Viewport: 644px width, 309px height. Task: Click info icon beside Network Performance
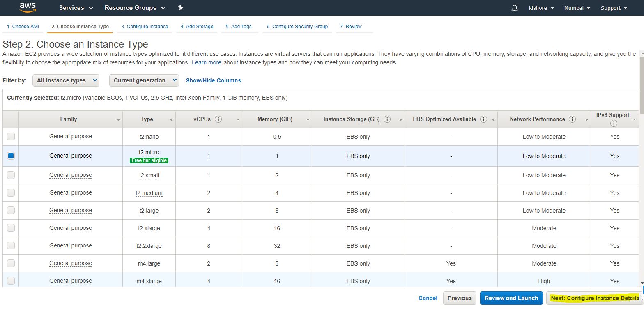pyautogui.click(x=573, y=119)
